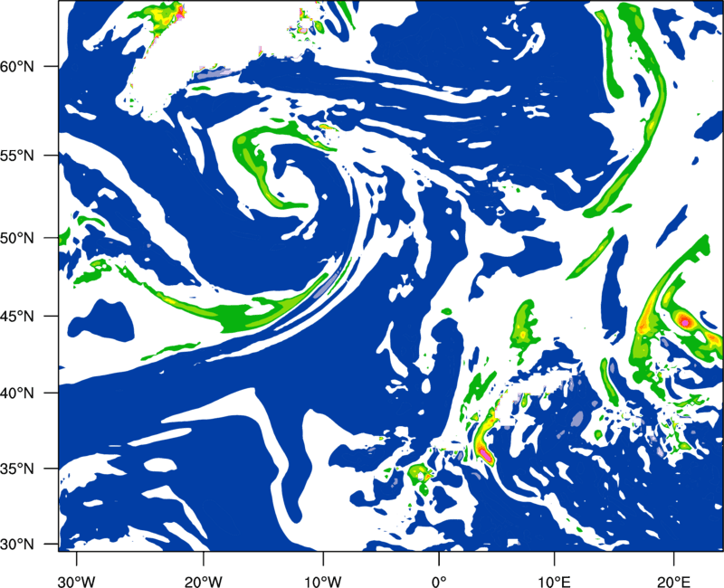This screenshot has height=588, width=724.
Task: Click the 20°E longitude label
Action: pos(672,582)
